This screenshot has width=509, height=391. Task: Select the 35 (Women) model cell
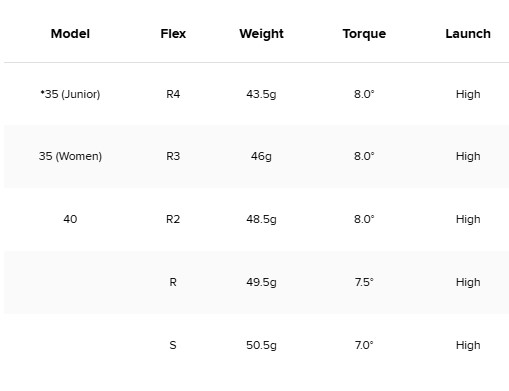click(70, 156)
